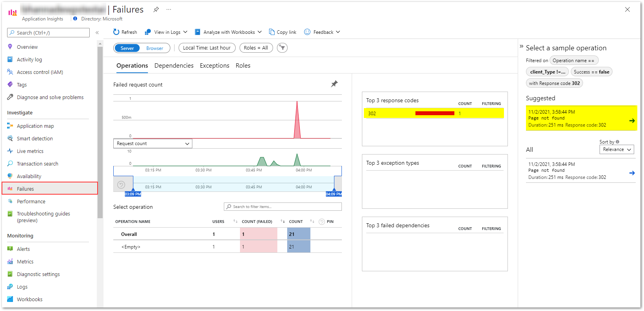Click the Success == false filter pill

pyautogui.click(x=591, y=72)
